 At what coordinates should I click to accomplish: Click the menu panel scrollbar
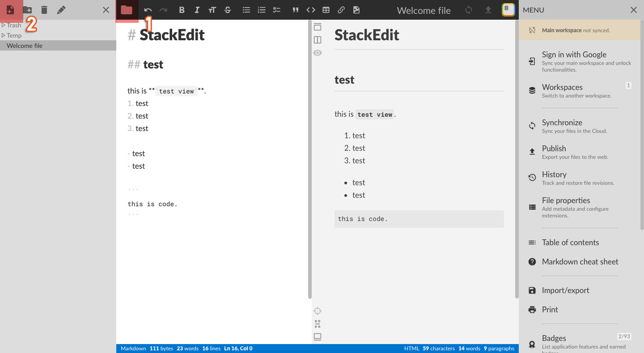tap(642, 125)
